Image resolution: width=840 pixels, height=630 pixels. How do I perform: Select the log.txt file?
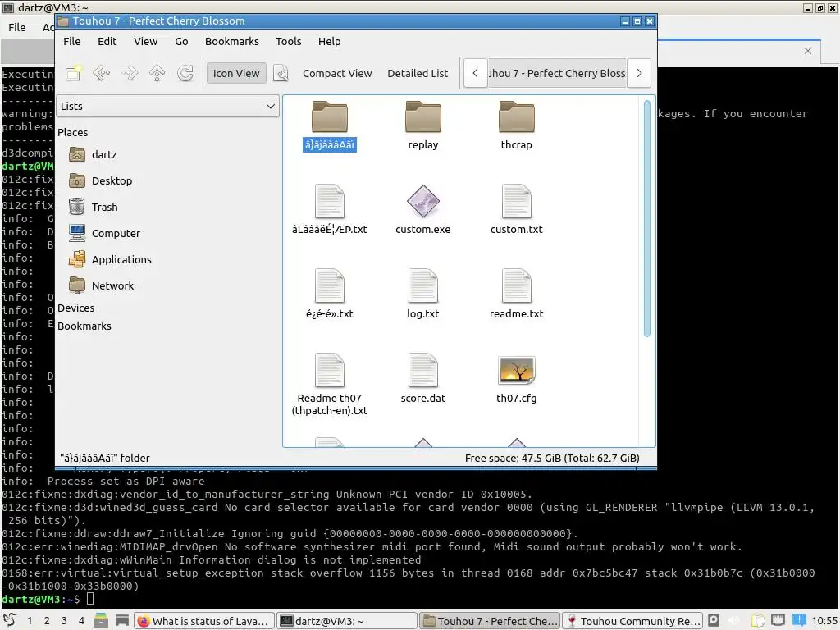coord(423,294)
